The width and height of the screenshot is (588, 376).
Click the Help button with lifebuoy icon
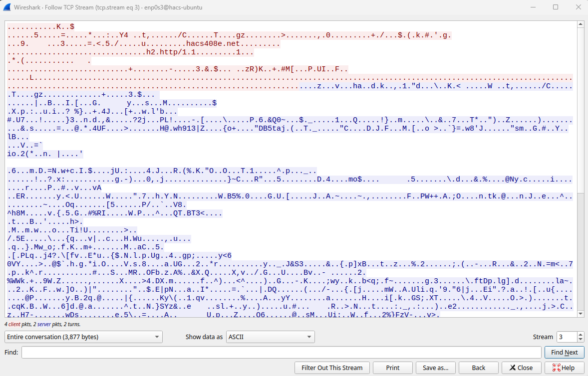pos(564,368)
